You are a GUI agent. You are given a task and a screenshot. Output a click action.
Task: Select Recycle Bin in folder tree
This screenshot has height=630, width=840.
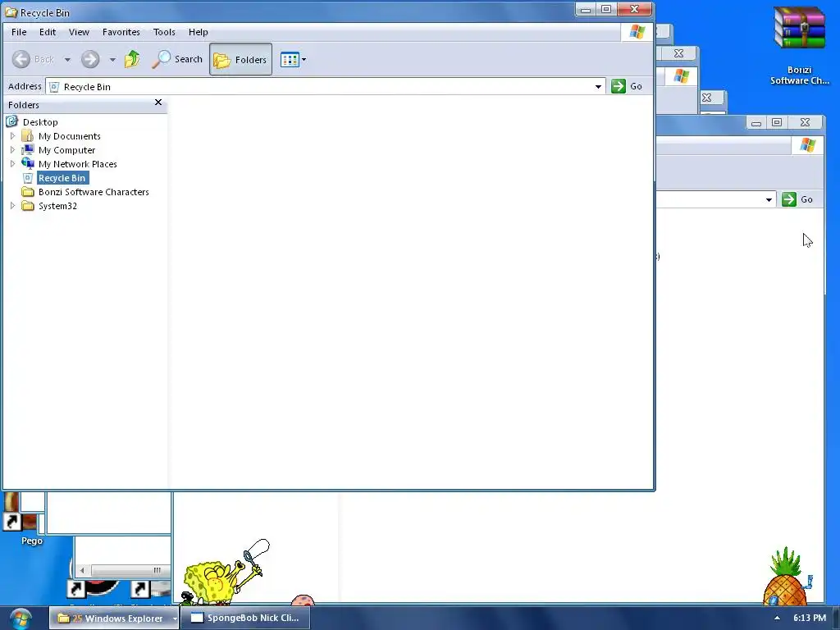(x=62, y=178)
